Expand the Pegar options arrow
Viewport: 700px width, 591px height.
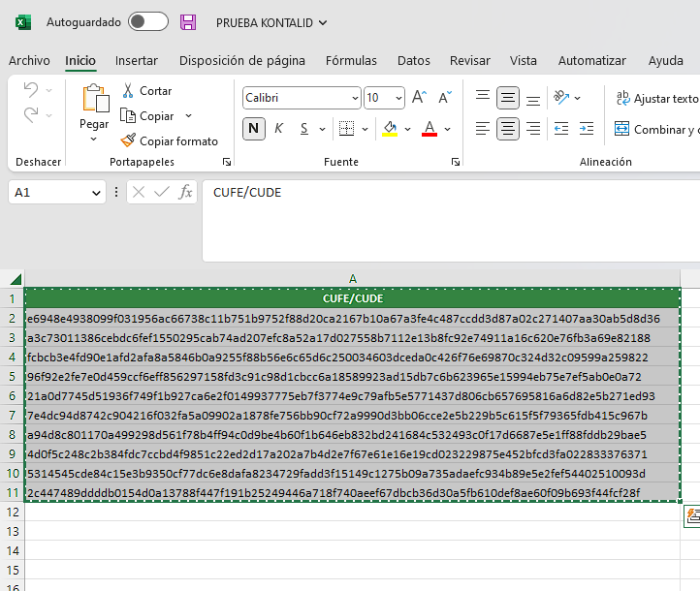tap(93, 140)
